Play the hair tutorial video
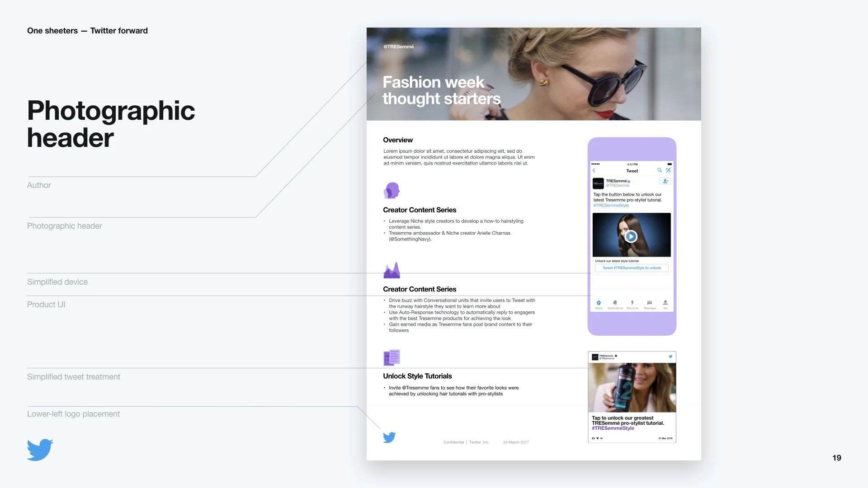Image resolution: width=868 pixels, height=488 pixels. (x=631, y=236)
